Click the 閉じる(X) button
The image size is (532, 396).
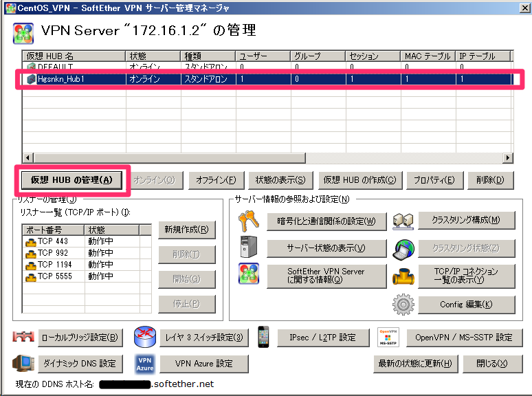point(492,364)
